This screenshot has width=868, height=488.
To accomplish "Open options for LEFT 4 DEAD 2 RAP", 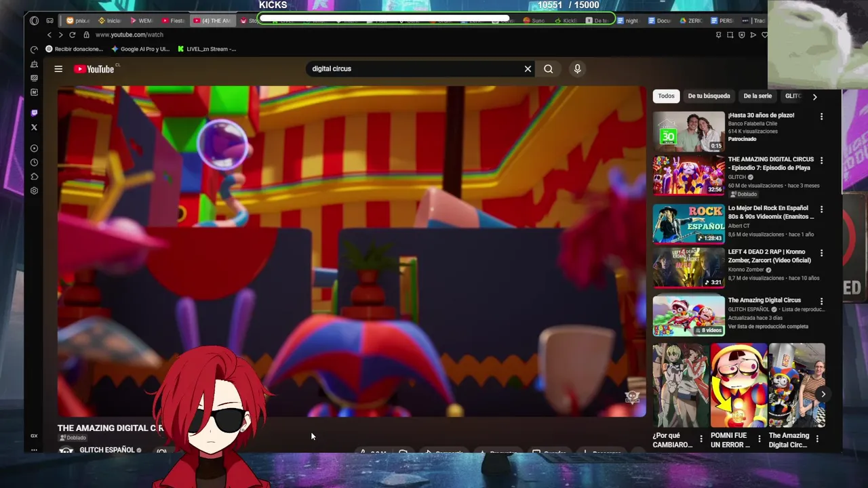I will (821, 253).
